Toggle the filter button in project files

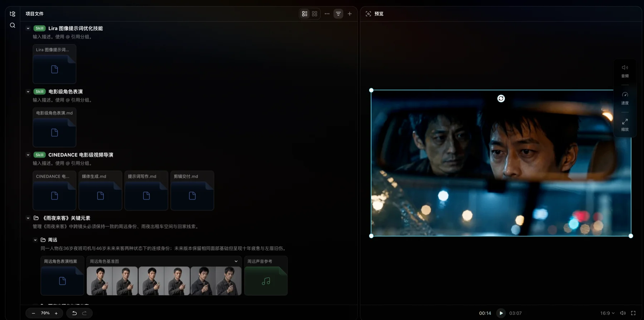coord(338,14)
